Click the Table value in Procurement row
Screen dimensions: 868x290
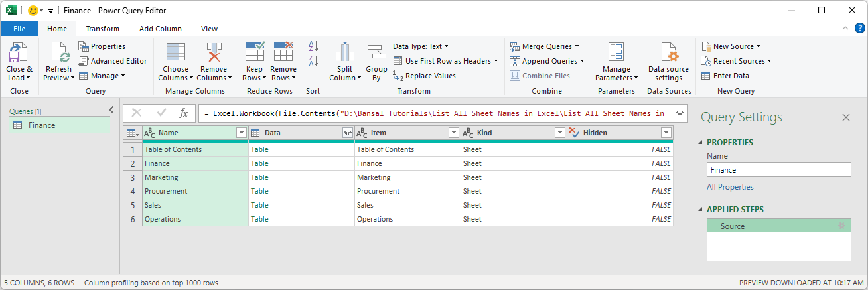259,191
